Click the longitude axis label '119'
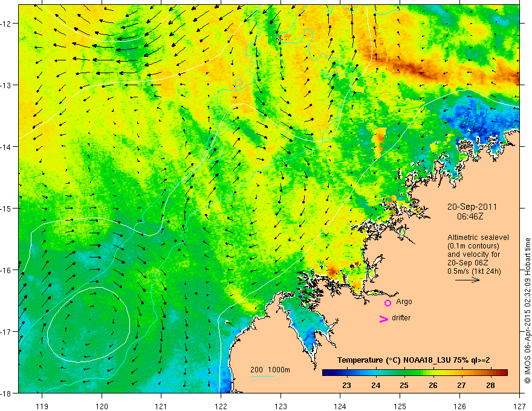 (42, 406)
